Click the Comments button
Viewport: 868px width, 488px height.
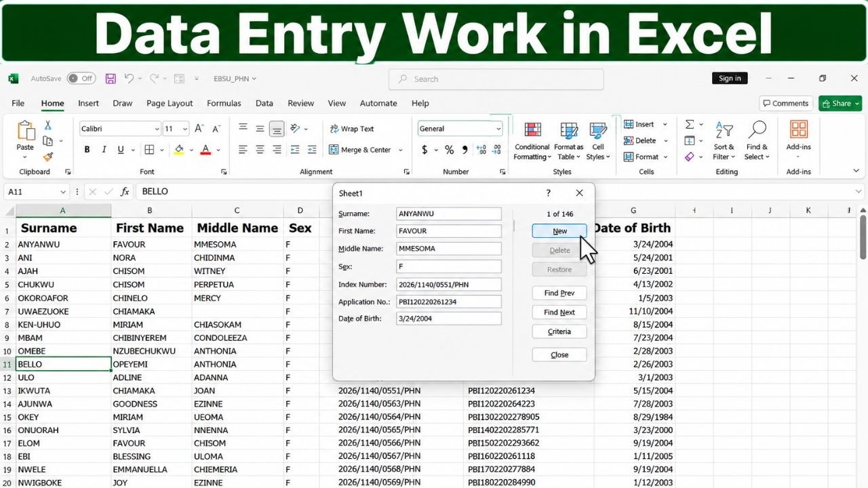coord(786,103)
